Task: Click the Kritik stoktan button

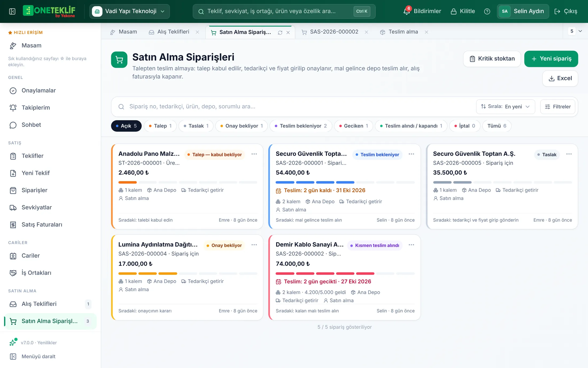Action: (492, 59)
